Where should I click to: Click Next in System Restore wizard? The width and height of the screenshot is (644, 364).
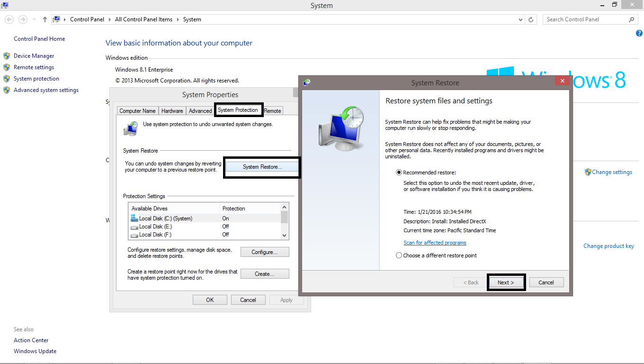pyautogui.click(x=506, y=282)
